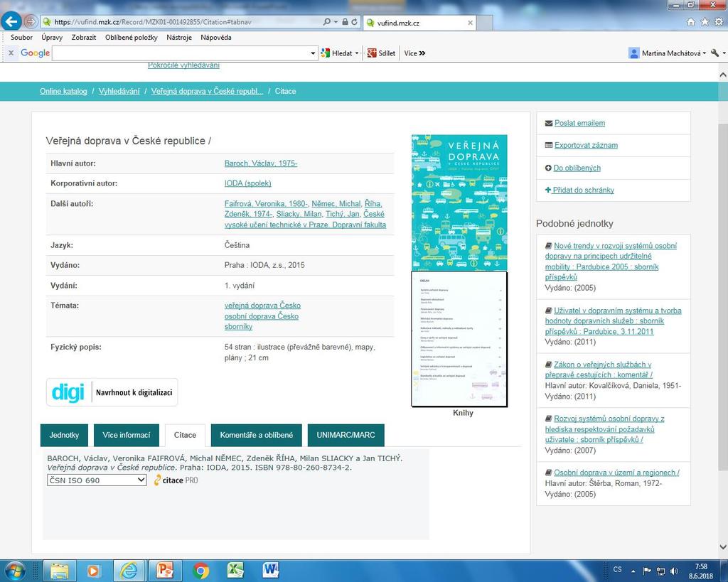Open the browser tools gear icon
728x582 pixels.
(x=719, y=22)
